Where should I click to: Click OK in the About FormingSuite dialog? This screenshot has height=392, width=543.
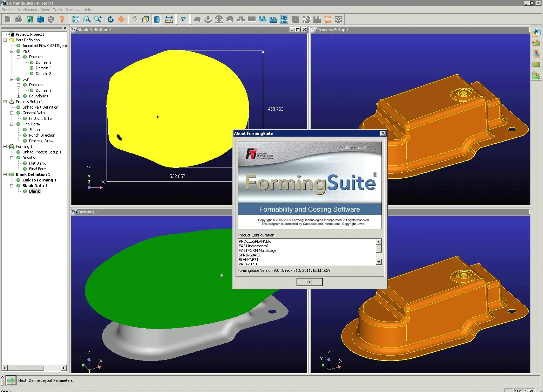(x=309, y=282)
